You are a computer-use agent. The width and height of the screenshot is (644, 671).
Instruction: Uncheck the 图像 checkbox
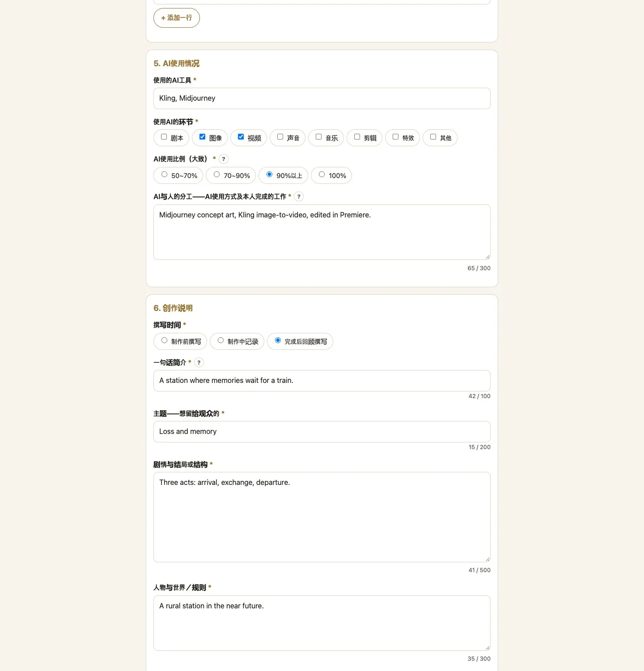tap(203, 137)
